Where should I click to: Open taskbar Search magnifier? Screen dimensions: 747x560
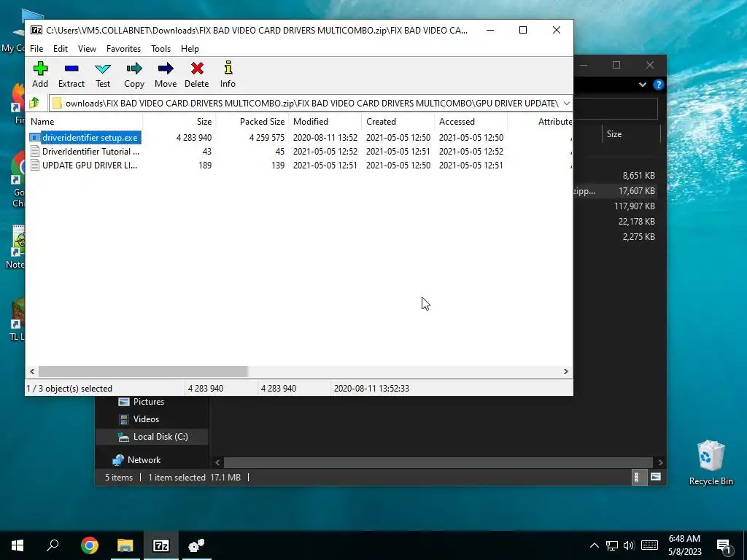click(x=53, y=545)
